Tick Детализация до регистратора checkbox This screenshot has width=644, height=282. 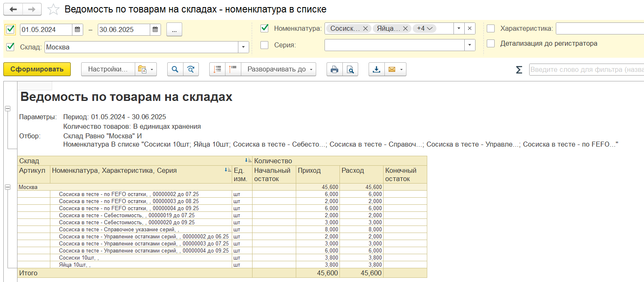click(491, 43)
